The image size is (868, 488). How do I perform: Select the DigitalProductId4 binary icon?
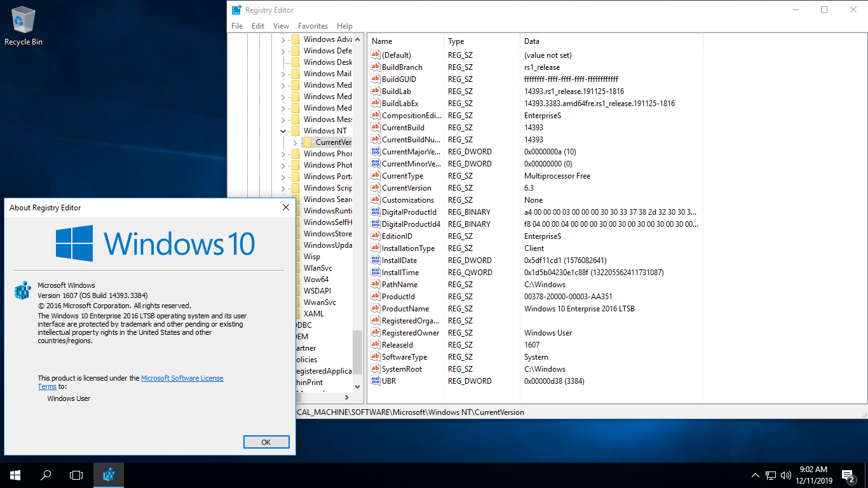pos(375,224)
